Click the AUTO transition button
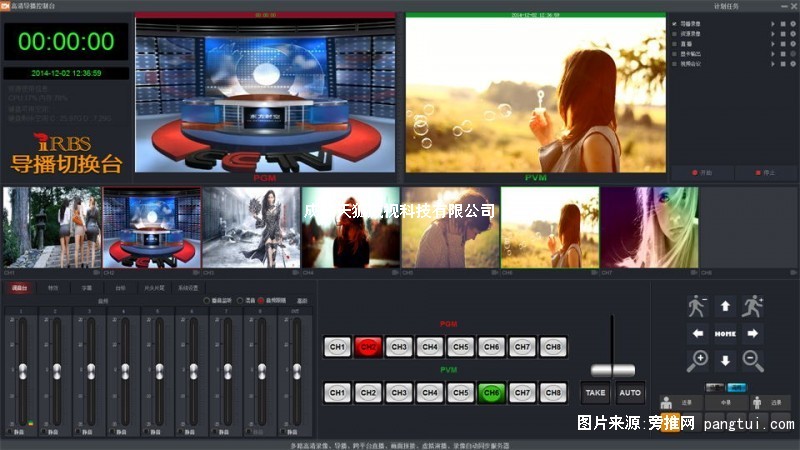Viewport: 800px width, 450px height. coord(630,393)
